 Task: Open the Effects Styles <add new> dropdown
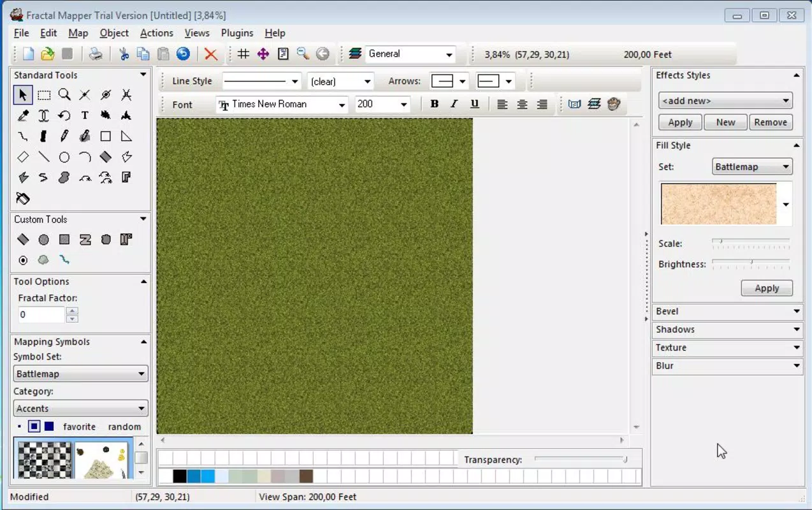coord(725,101)
